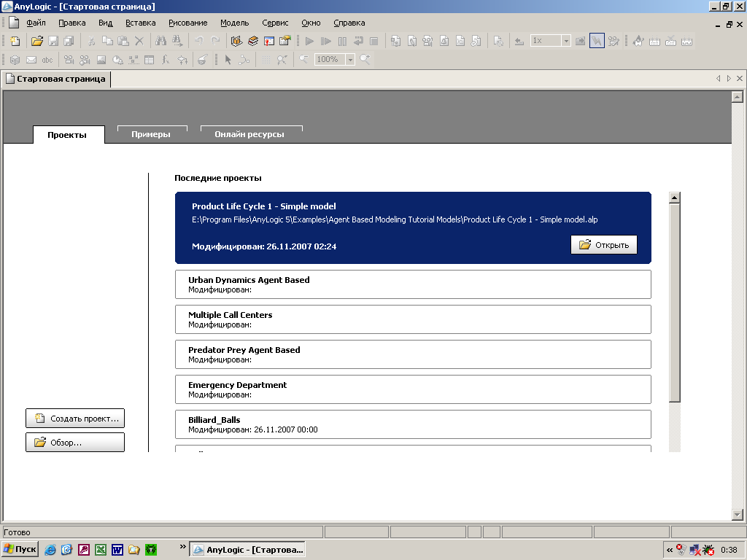Open the Справка menu
Image resolution: width=747 pixels, height=560 pixels.
coord(349,23)
